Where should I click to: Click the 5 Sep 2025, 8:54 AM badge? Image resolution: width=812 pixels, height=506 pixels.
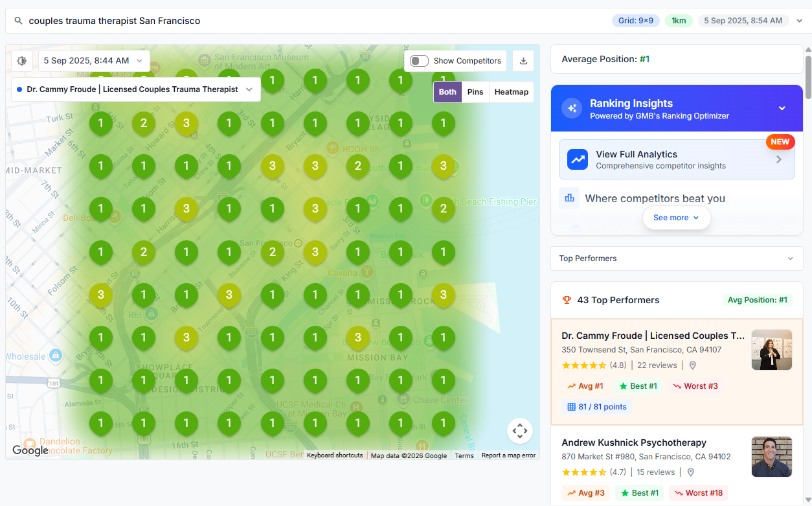pos(743,21)
